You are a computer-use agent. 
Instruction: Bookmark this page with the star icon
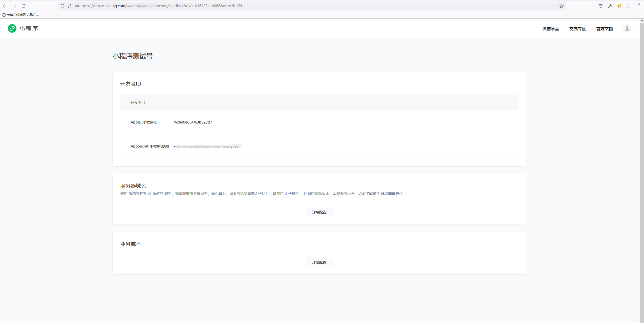[x=561, y=6]
